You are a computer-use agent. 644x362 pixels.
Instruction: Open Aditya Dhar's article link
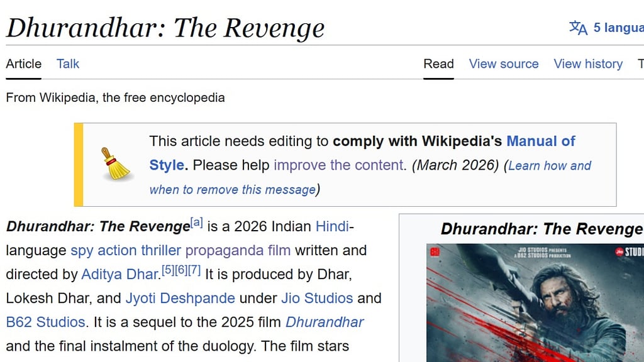[x=119, y=275]
